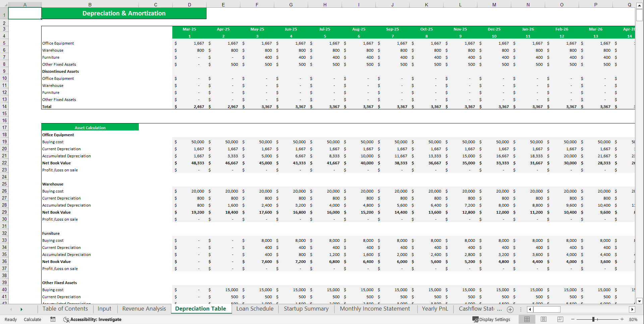The height and width of the screenshot is (324, 644).
Task: Select the Page Layout view icon
Action: 543,319
